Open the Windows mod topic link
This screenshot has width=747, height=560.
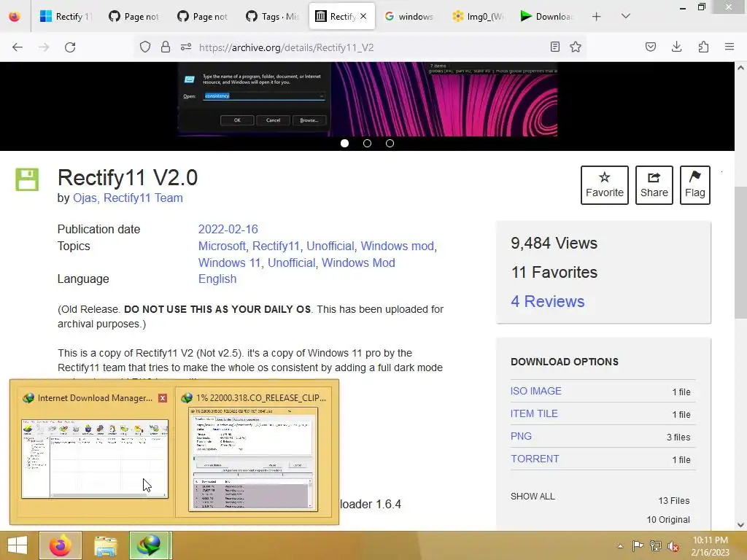point(398,246)
